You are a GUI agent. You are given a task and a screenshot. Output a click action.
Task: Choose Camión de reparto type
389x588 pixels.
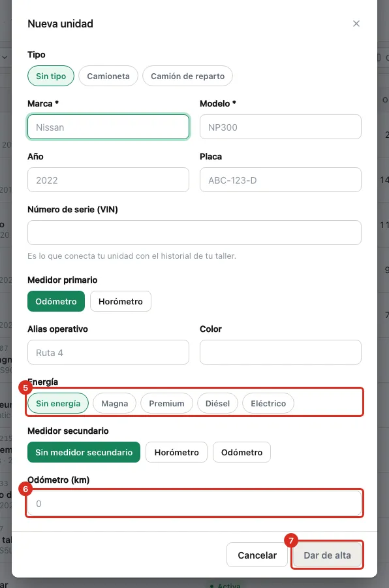pyautogui.click(x=188, y=76)
